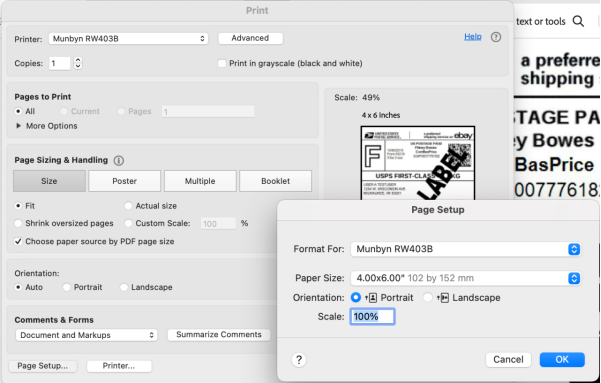Select Landscape orientation in Print dialog
This screenshot has height=383, width=601.
pyautogui.click(x=123, y=287)
